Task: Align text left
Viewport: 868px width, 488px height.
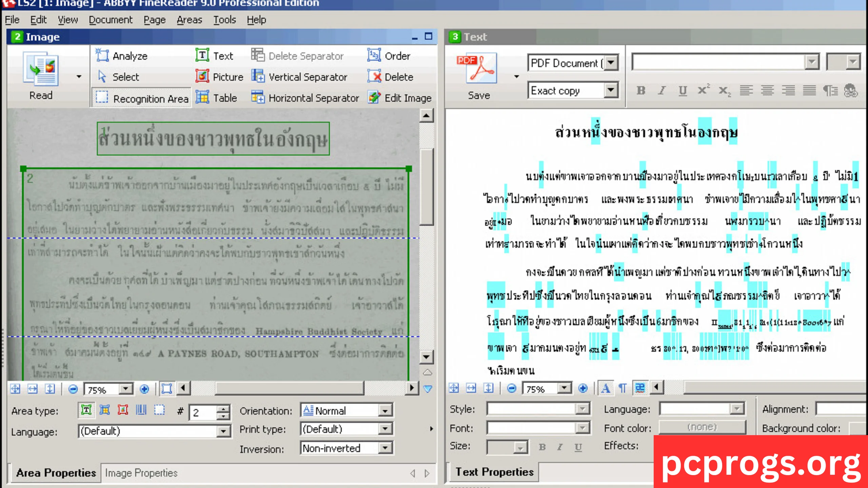Action: [746, 90]
